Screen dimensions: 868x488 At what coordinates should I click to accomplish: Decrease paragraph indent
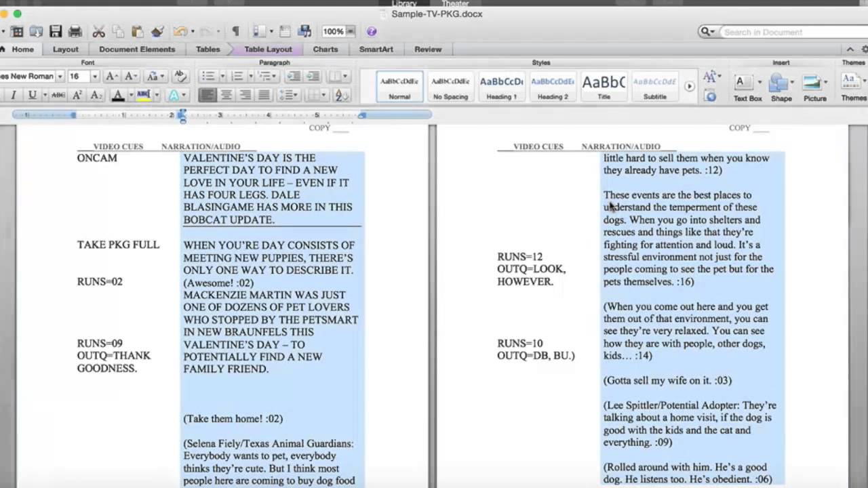293,77
